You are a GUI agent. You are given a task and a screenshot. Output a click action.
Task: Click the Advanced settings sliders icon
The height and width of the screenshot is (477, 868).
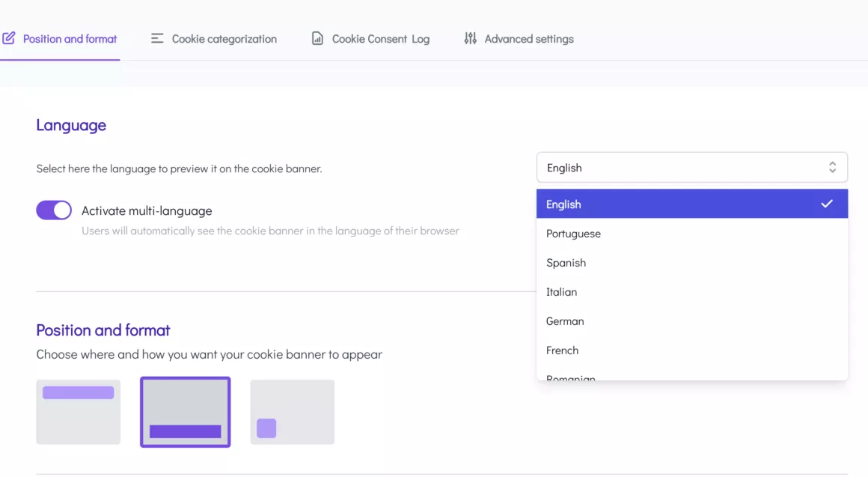(x=470, y=38)
